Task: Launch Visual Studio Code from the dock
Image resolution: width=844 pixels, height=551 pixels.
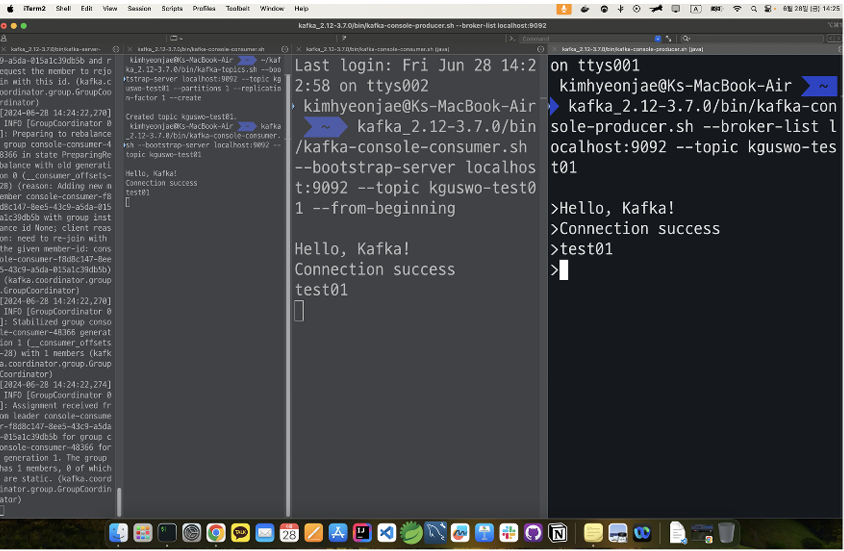Action: click(x=386, y=534)
